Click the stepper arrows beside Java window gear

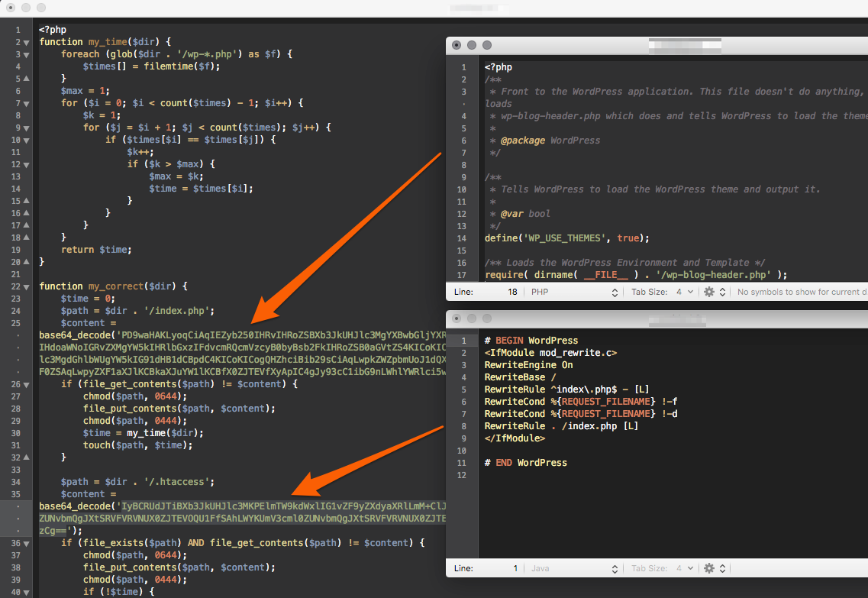(722, 568)
